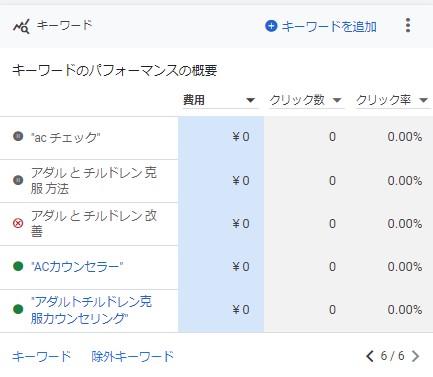The image size is (433, 377).
Task: Go to the previous page of keywords
Action: point(370,356)
